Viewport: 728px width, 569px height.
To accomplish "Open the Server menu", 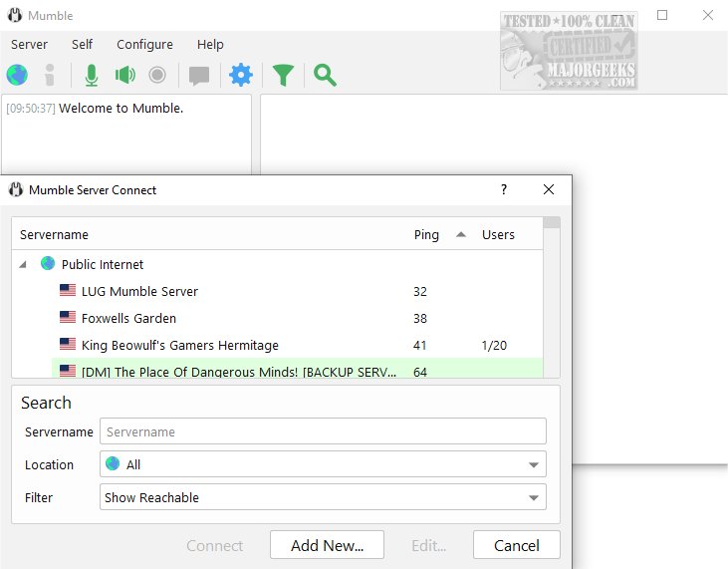I will coord(29,45).
